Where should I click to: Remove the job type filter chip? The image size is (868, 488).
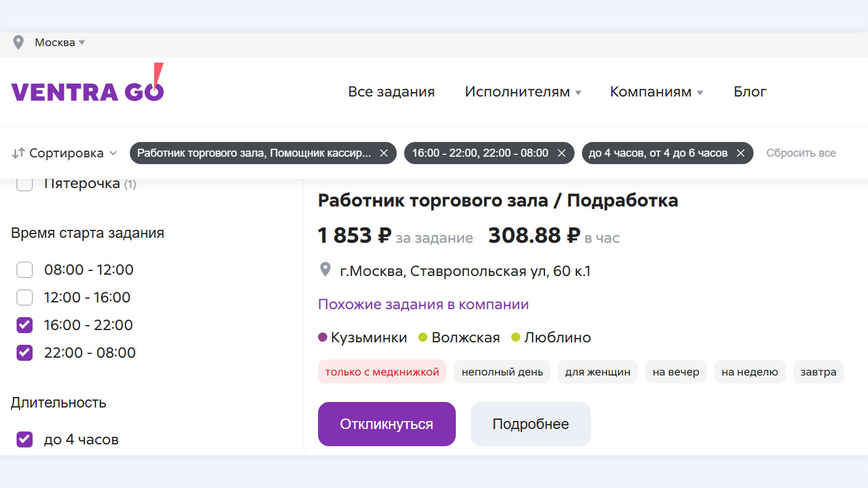(x=384, y=153)
